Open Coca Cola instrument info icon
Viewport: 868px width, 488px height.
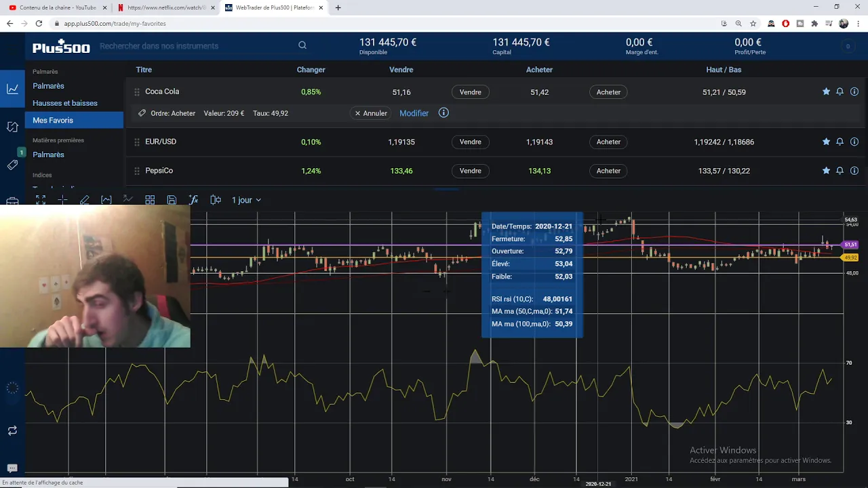tap(854, 91)
